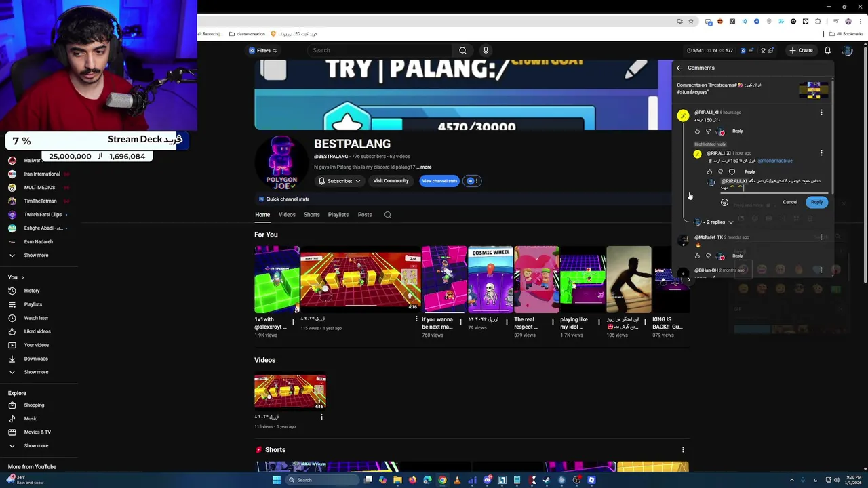The height and width of the screenshot is (488, 868).
Task: Like the first @RIP.ALI_XI comment
Action: point(697,131)
